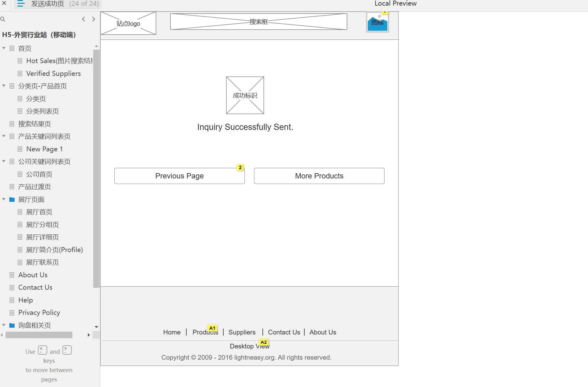Viewport: 588px width, 387px height.
Task: Open the A1 annotation marker in footer
Action: click(x=212, y=328)
